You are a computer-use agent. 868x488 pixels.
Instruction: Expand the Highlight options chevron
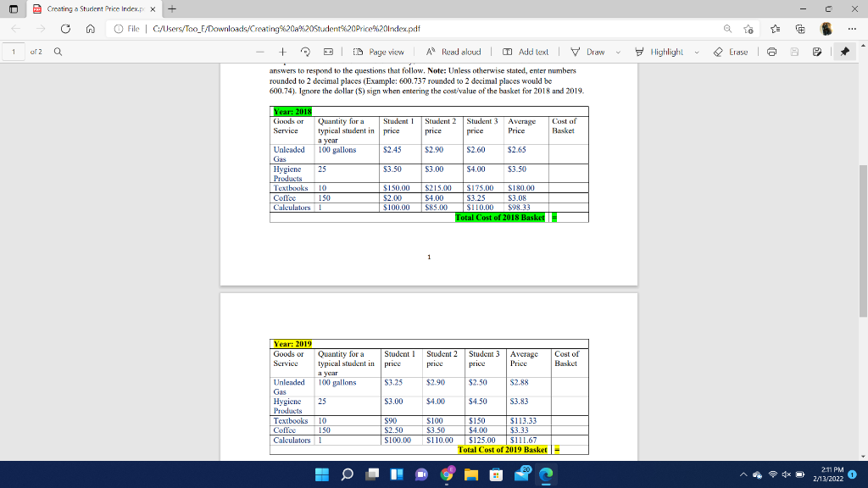tap(695, 52)
